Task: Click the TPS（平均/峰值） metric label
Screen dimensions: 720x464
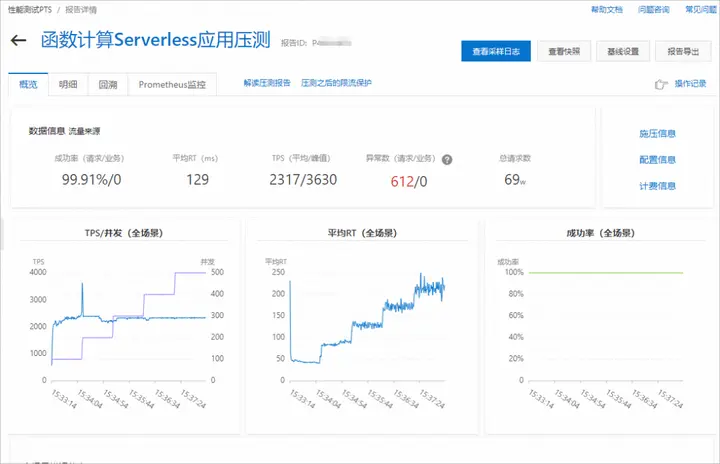Action: (x=301, y=158)
